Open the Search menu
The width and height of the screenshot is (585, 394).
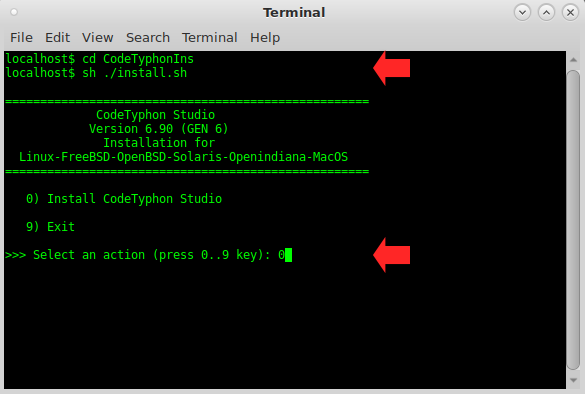click(148, 38)
